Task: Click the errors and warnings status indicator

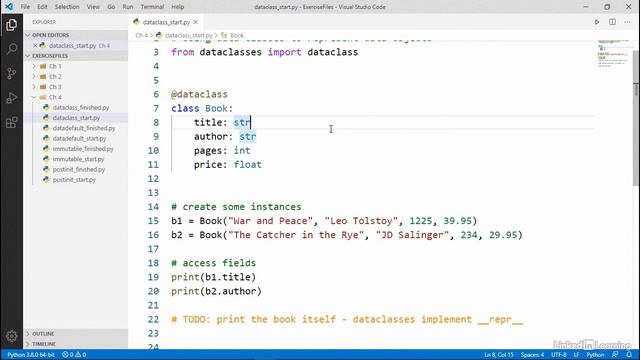Action: click(x=74, y=355)
